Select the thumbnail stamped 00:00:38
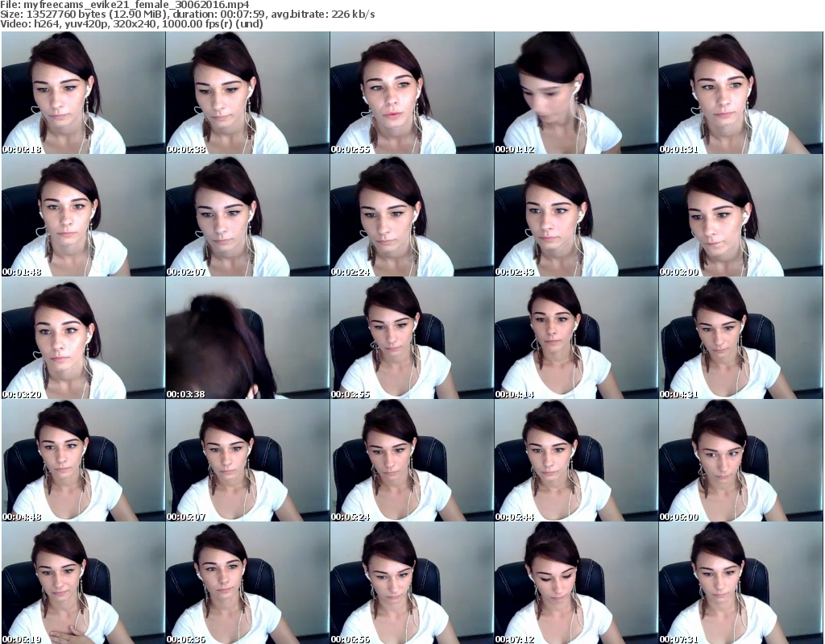The width and height of the screenshot is (825, 644). pos(248,93)
